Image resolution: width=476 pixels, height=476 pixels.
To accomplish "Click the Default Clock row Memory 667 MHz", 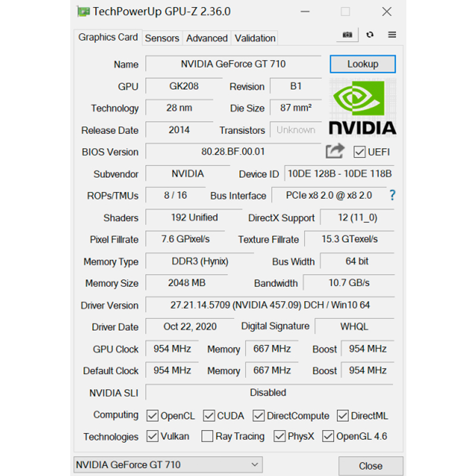I will 272,370.
